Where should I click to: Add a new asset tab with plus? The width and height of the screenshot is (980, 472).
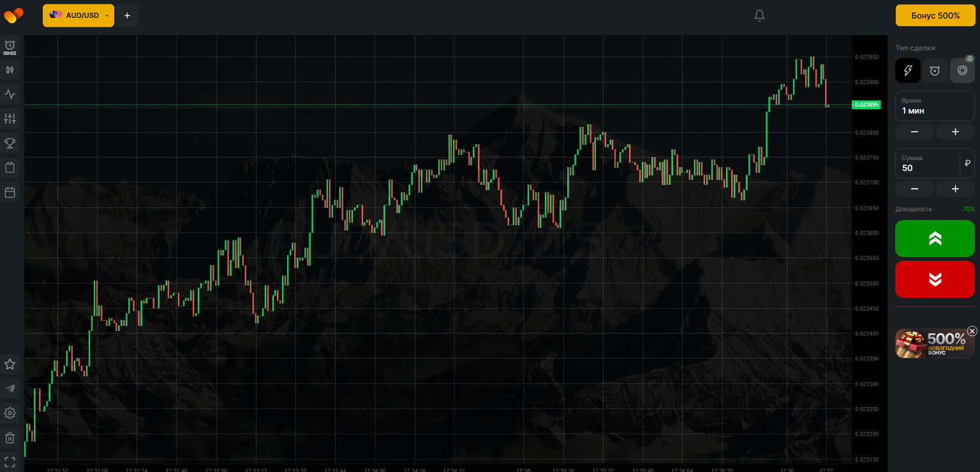tap(127, 15)
